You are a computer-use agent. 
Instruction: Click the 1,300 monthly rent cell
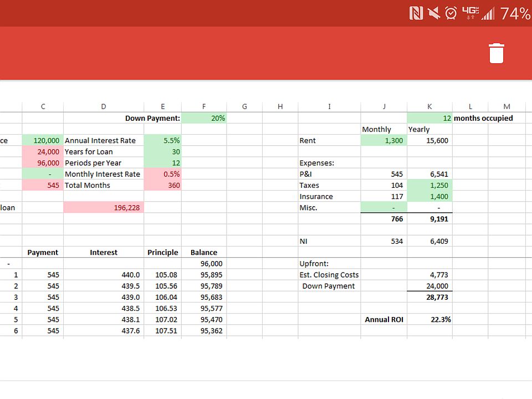(383, 140)
